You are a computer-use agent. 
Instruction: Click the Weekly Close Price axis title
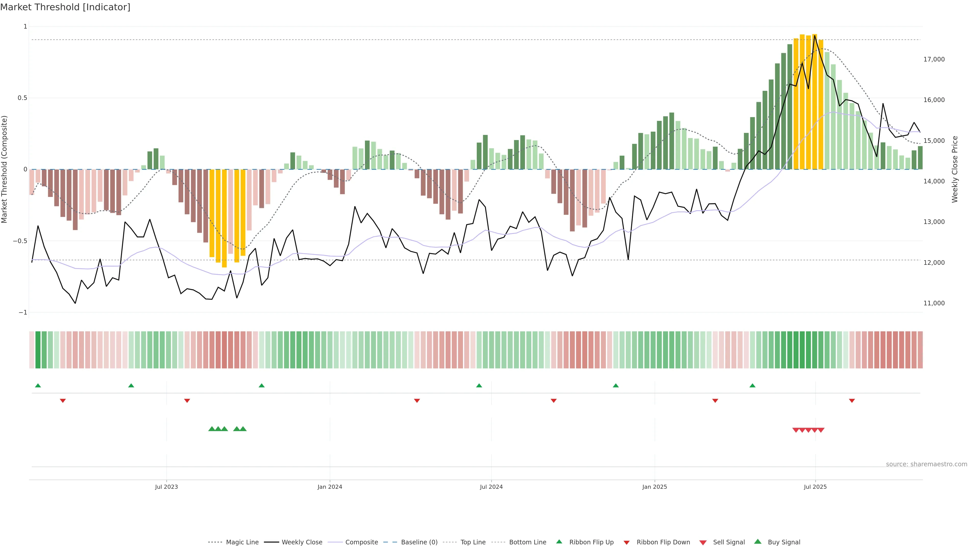(x=955, y=169)
